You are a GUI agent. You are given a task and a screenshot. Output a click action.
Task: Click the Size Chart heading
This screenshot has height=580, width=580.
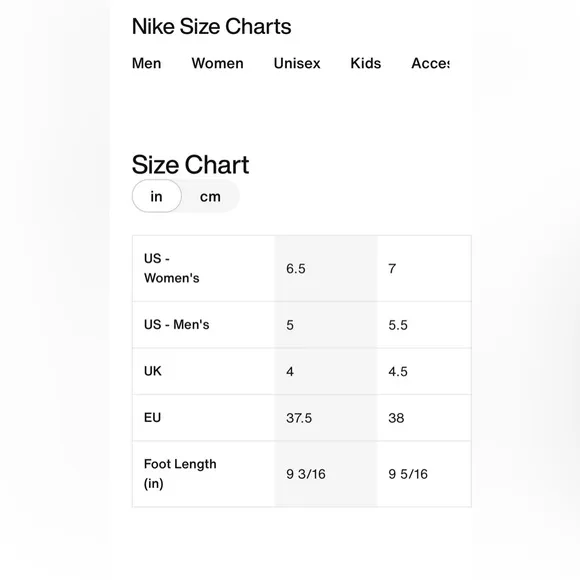(190, 165)
